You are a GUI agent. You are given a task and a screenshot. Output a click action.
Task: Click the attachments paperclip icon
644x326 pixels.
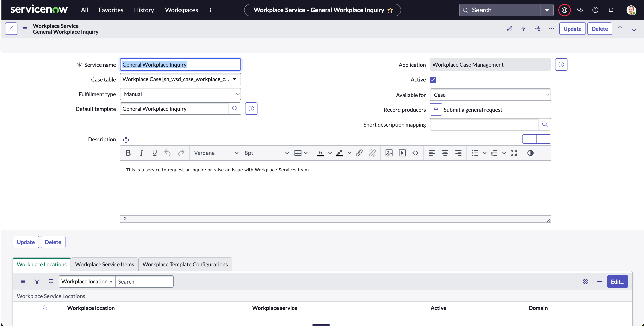pos(510,29)
